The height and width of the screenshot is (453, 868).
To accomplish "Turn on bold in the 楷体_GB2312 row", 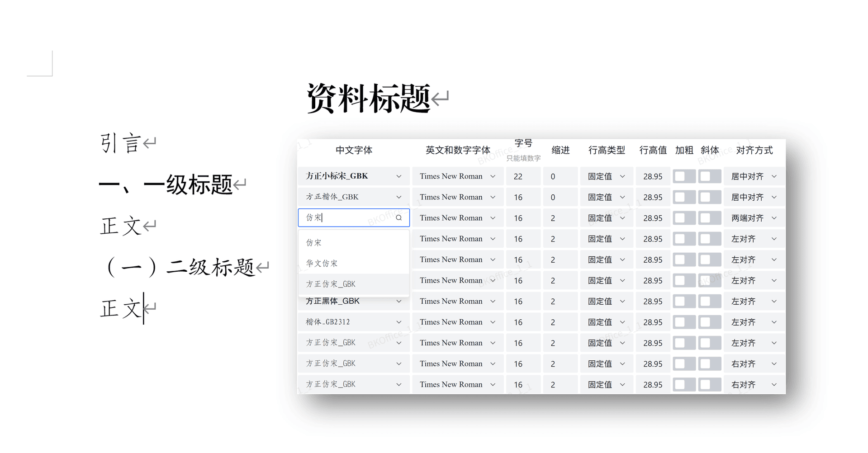I will [684, 322].
